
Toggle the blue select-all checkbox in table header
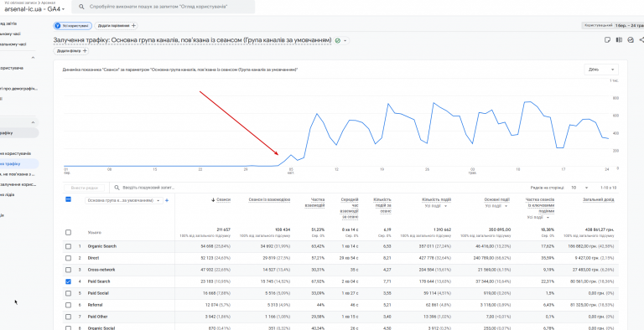click(68, 199)
